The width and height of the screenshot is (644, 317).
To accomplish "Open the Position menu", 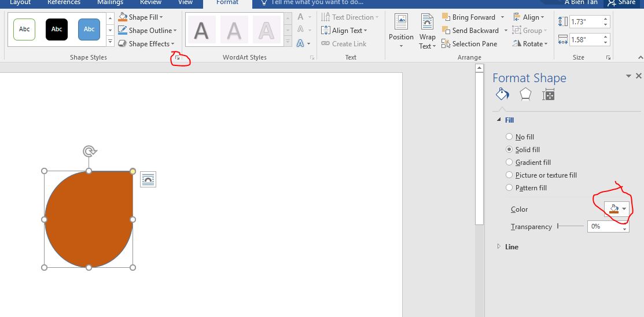I will [x=401, y=31].
